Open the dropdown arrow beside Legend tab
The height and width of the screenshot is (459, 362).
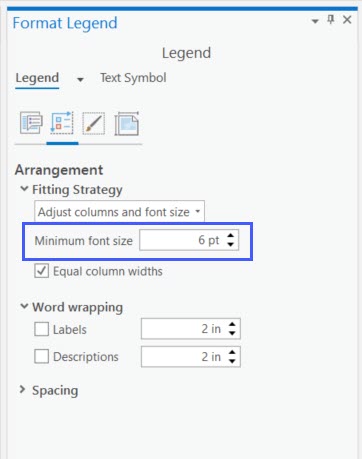[x=80, y=79]
